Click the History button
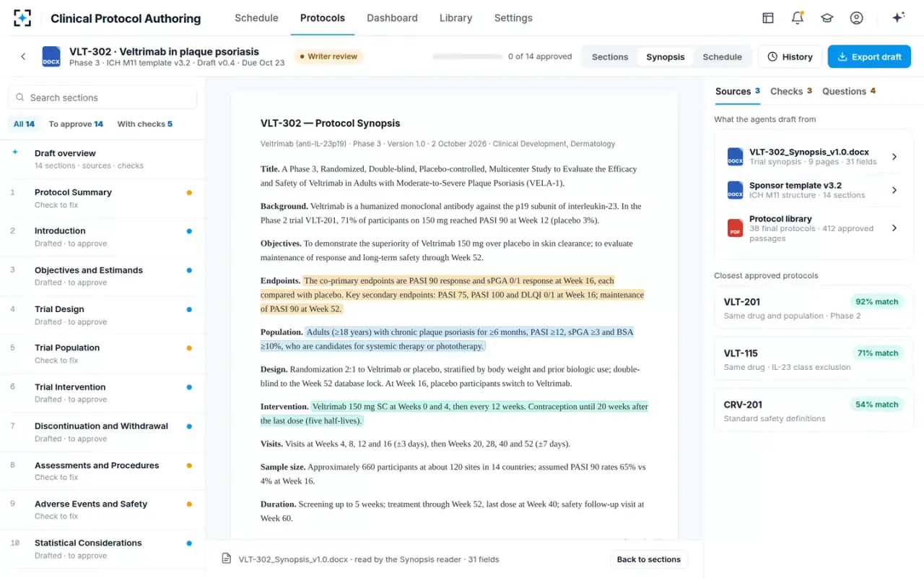This screenshot has height=578, width=924. pyautogui.click(x=790, y=56)
